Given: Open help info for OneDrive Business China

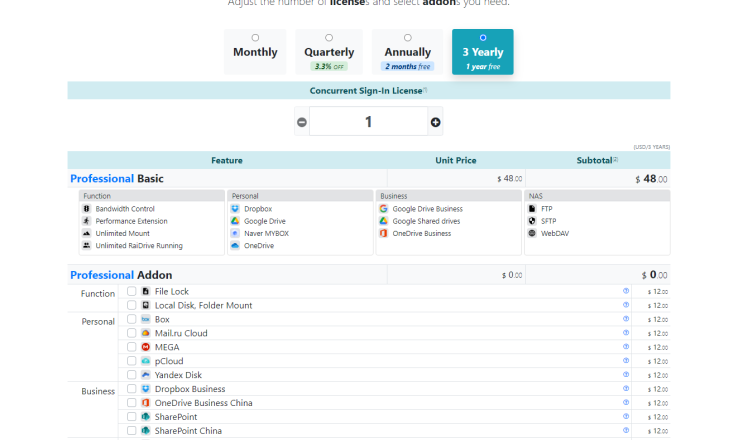Looking at the screenshot, I should click(x=626, y=402).
